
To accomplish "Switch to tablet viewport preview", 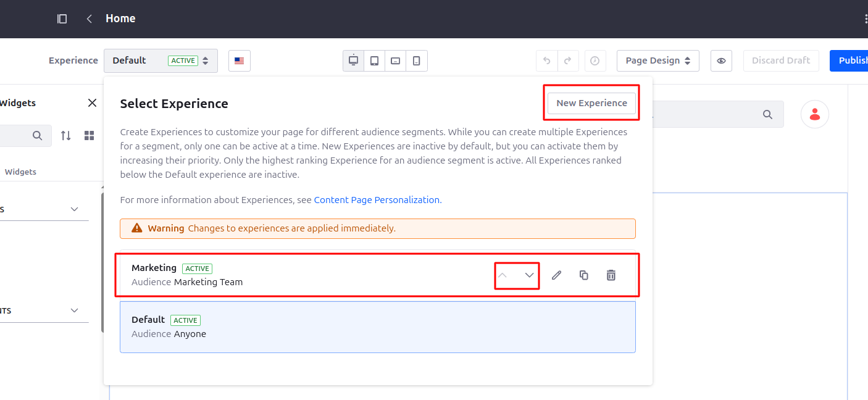I will [375, 60].
